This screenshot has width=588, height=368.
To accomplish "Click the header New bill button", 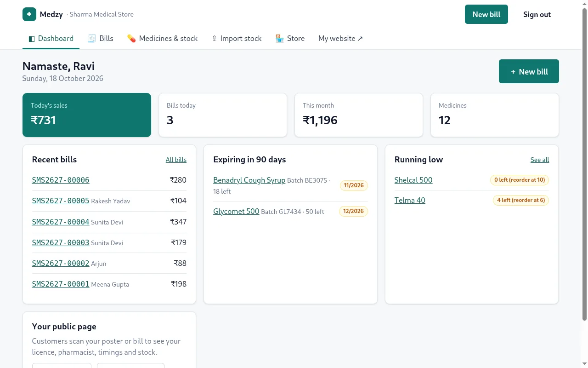I will [x=486, y=14].
